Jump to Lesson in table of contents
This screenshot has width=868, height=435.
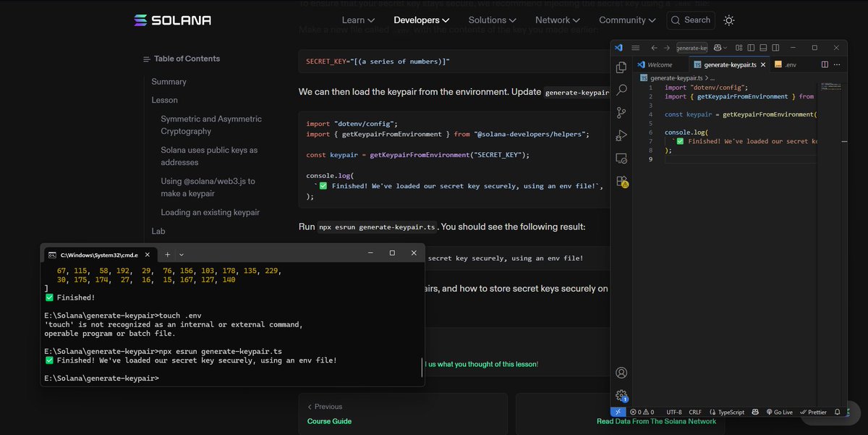(x=164, y=100)
